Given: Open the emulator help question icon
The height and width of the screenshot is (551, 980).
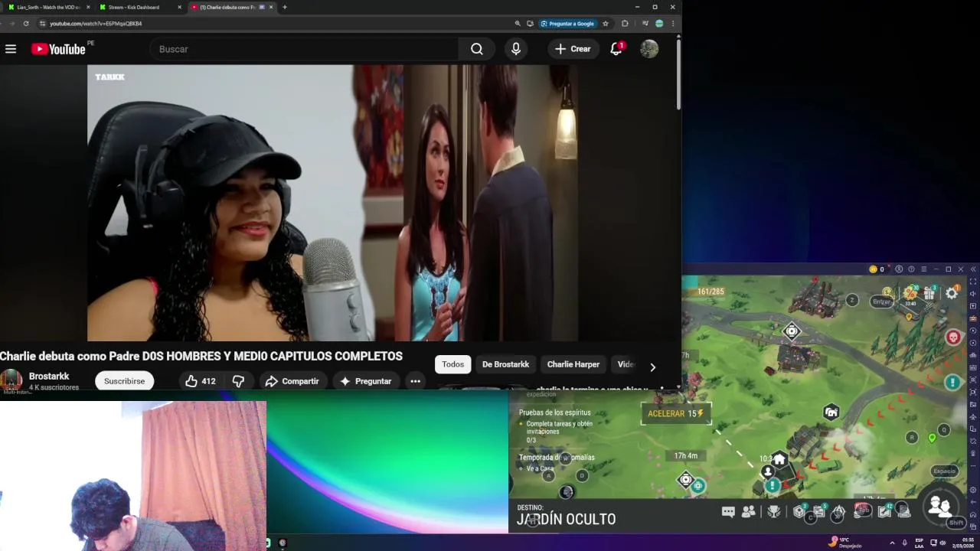Looking at the screenshot, I should pos(911,269).
